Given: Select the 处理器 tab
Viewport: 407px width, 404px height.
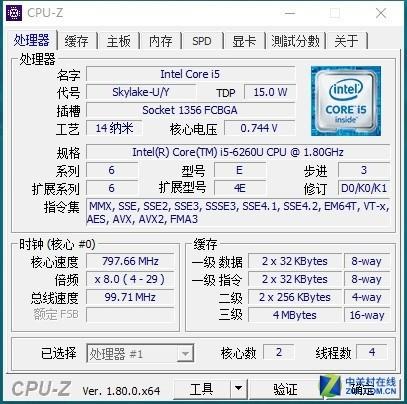Looking at the screenshot, I should 32,40.
